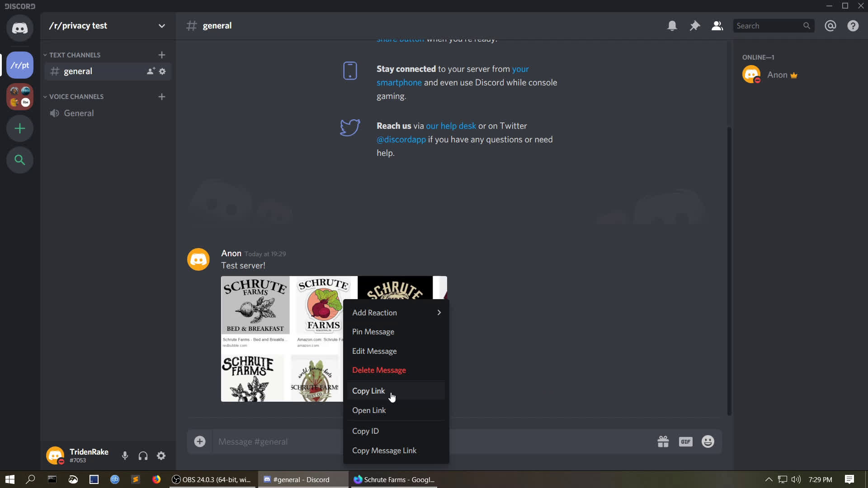
Task: Click the Nitro gift icon
Action: pos(663,441)
